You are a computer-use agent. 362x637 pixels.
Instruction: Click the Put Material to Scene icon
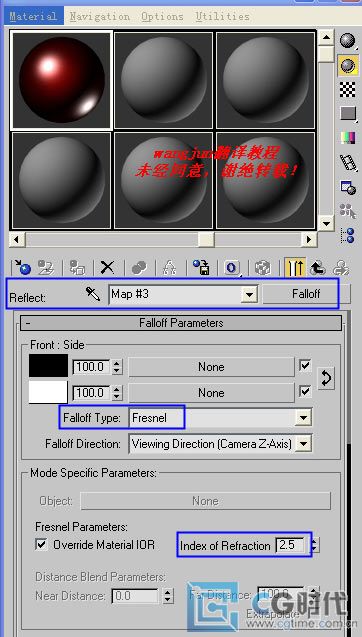[46, 268]
